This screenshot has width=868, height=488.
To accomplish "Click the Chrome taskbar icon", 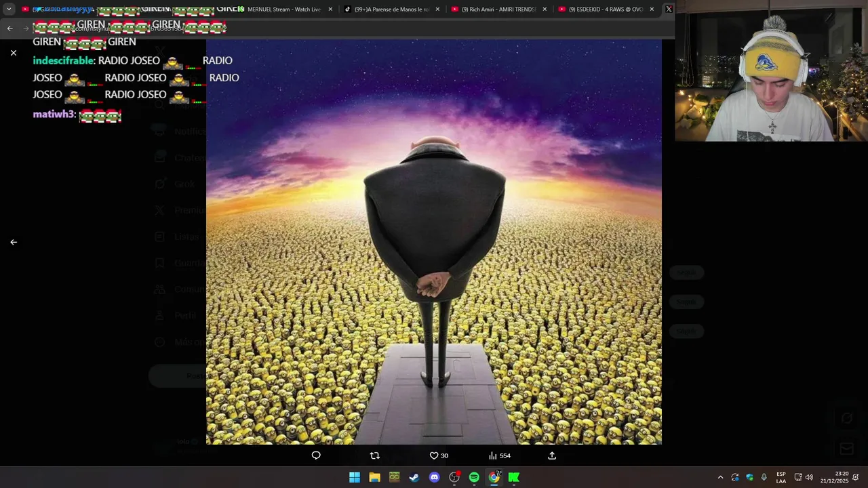I will [494, 477].
